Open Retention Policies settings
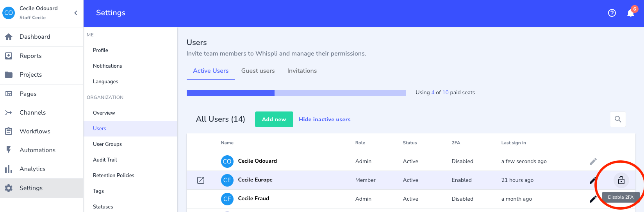This screenshot has height=212, width=644. (114, 175)
